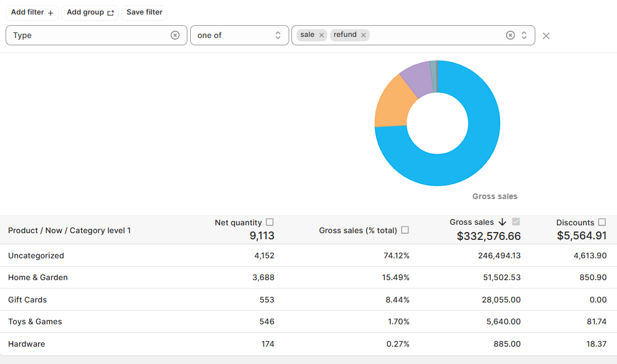Clear all selected filter values

pos(510,35)
